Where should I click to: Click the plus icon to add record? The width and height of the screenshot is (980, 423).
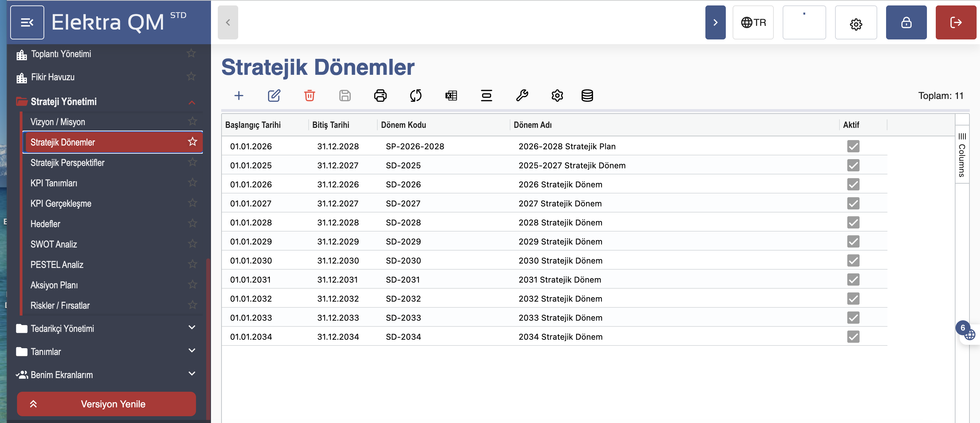click(x=239, y=96)
